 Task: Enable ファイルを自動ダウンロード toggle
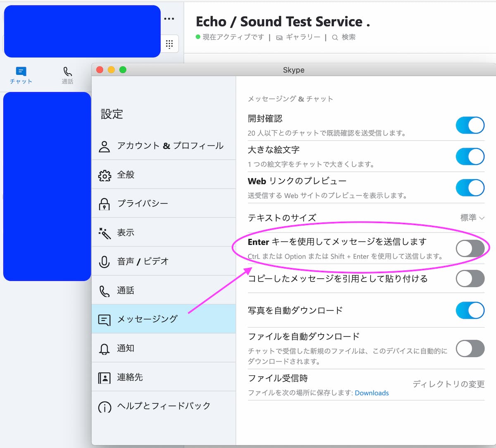click(x=470, y=348)
